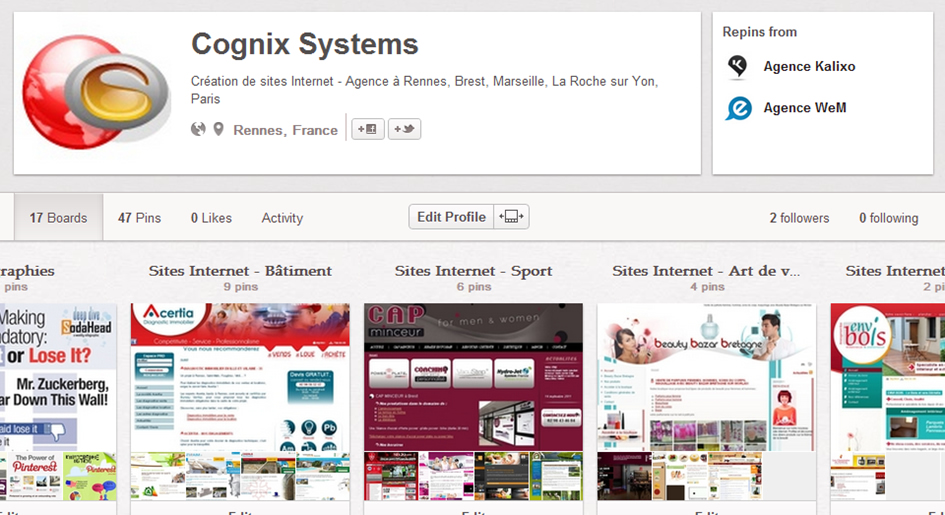Open the env'bois board cover image
This screenshot has height=515, width=945.
(x=888, y=377)
